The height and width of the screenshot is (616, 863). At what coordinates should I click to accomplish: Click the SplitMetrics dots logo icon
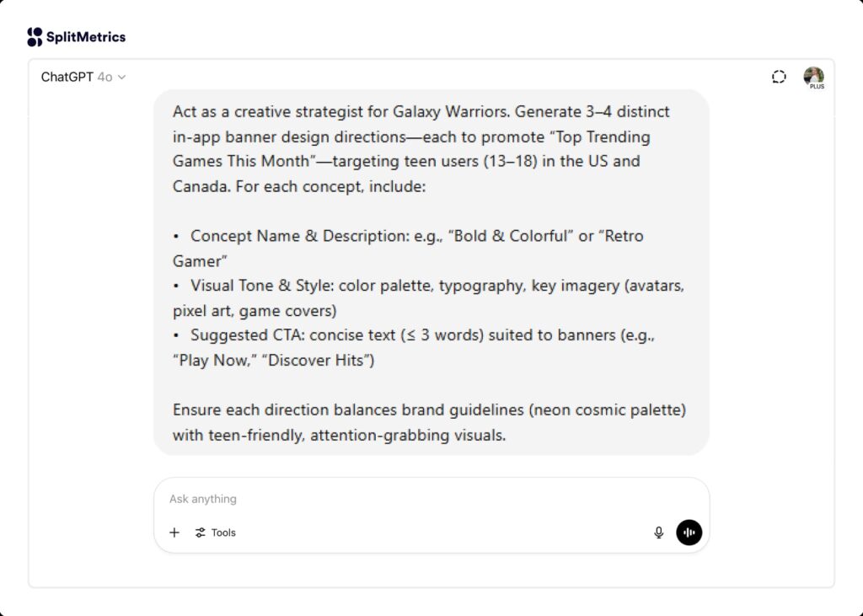[x=34, y=36]
